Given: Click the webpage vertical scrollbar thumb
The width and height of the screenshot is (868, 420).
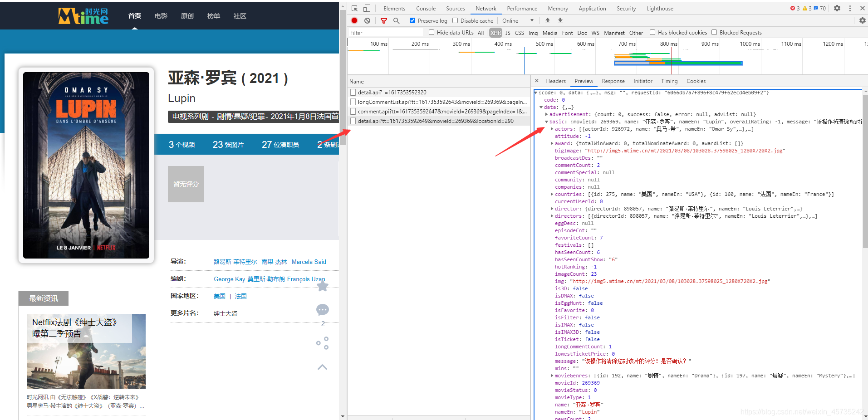Looking at the screenshot, I should coord(343,77).
